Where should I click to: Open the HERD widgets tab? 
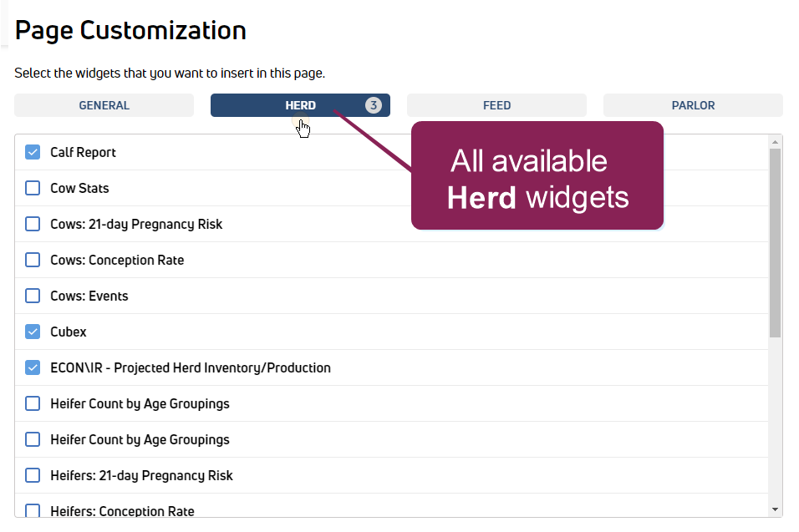[300, 105]
